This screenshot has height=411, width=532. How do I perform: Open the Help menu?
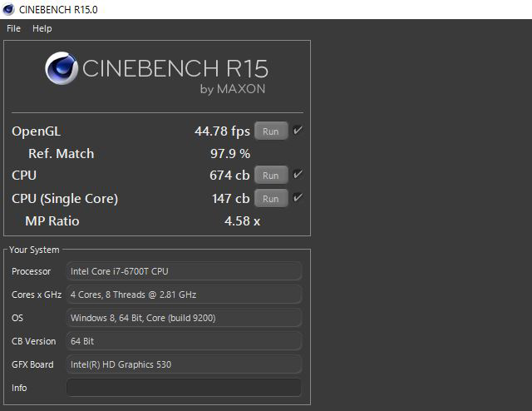[42, 28]
